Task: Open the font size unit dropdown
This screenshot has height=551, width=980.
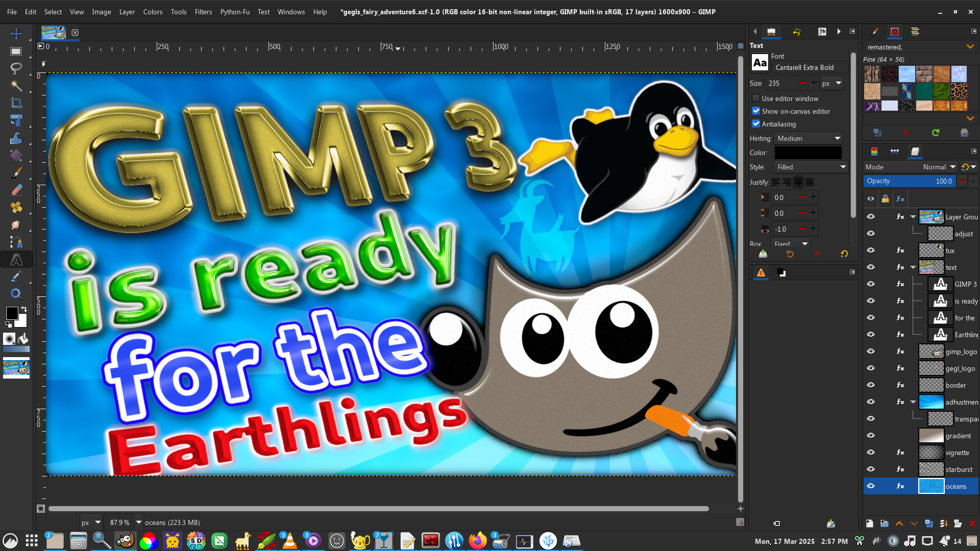Action: tap(831, 83)
